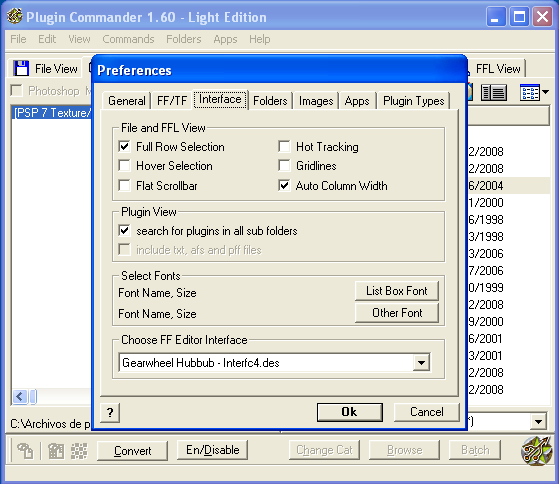Open the bottom-right filter combo box arrow

click(x=538, y=422)
